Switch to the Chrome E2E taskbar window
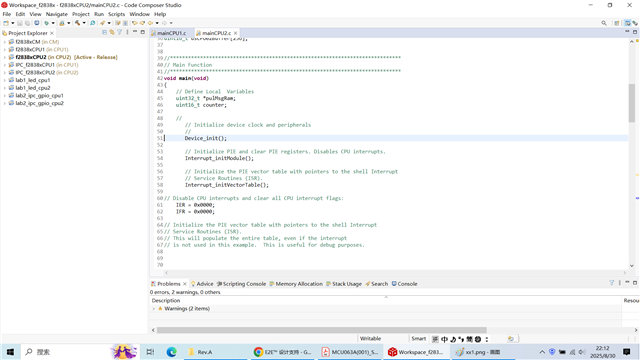640x360 pixels. point(282,352)
